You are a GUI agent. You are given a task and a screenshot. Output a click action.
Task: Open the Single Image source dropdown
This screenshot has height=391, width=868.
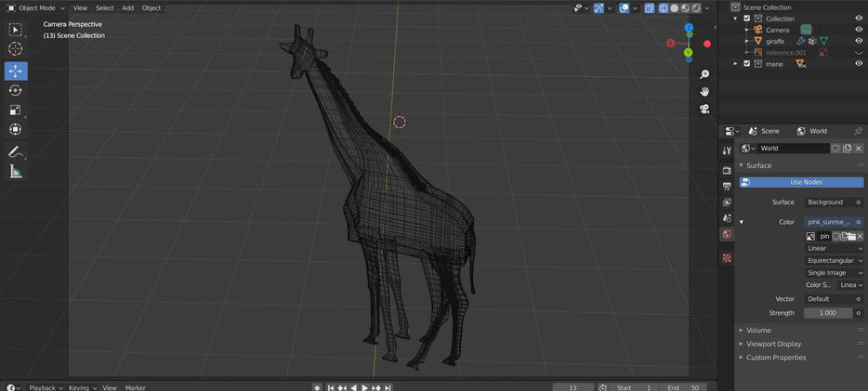[834, 273]
